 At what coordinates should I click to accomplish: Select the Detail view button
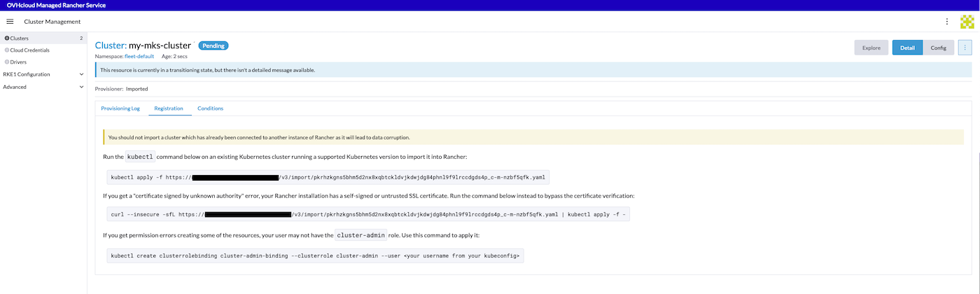[x=906, y=48]
